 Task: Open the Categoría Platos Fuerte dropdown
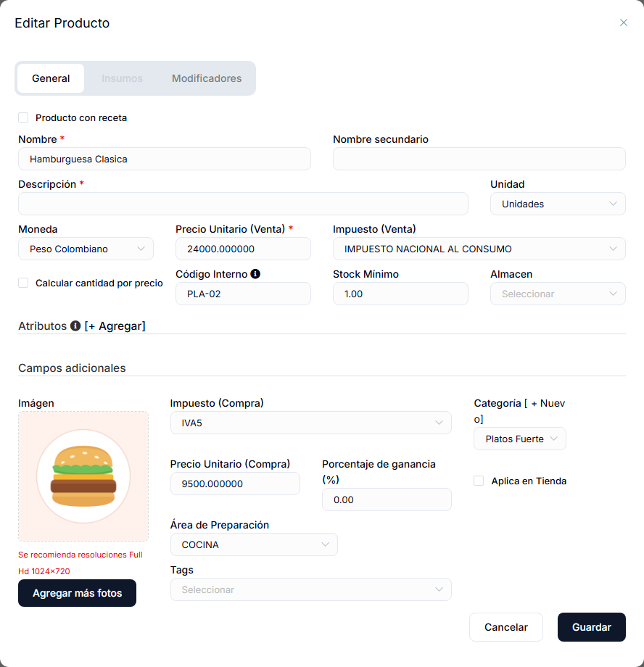520,439
